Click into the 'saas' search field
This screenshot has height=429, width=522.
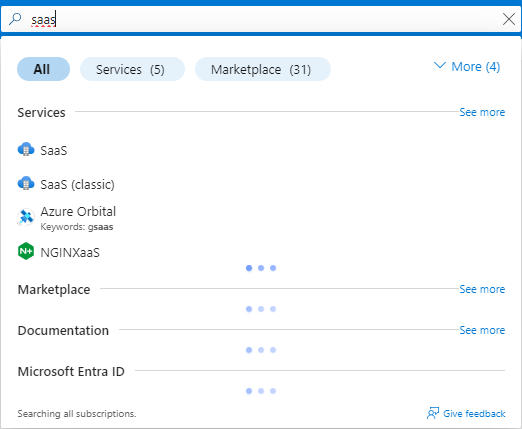pyautogui.click(x=260, y=19)
